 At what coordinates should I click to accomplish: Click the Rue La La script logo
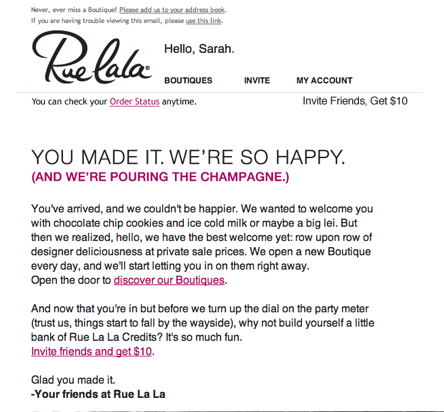tap(92, 57)
